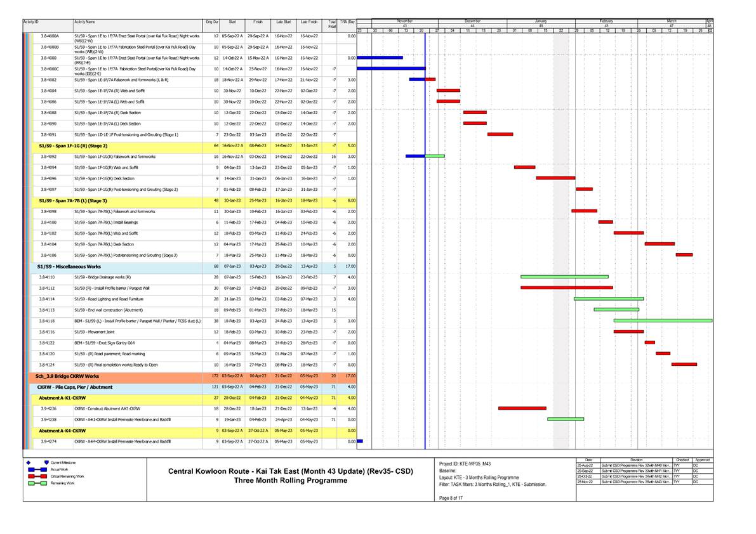Select the red bar for Span 1E-1F/7A Web and Soffit
756x534 pixels.
tap(448, 91)
